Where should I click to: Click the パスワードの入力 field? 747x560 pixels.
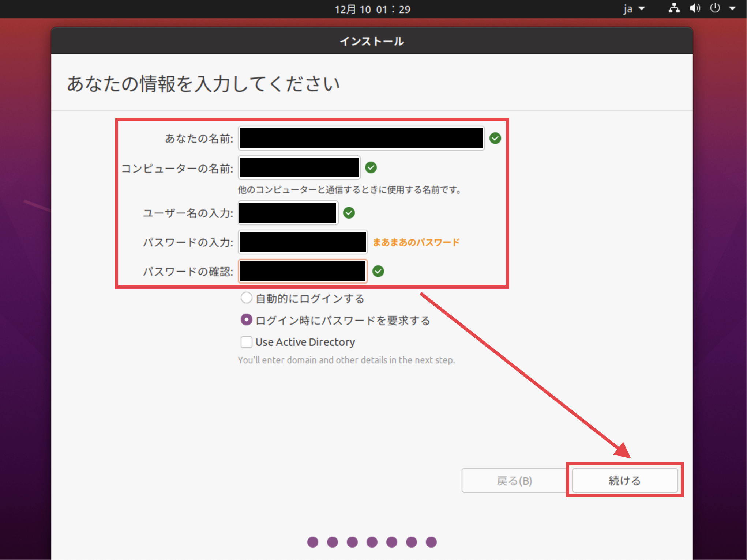(x=303, y=242)
